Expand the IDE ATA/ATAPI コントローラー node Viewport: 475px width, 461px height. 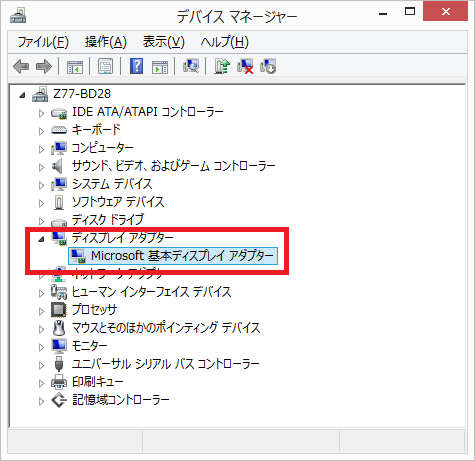(41, 113)
